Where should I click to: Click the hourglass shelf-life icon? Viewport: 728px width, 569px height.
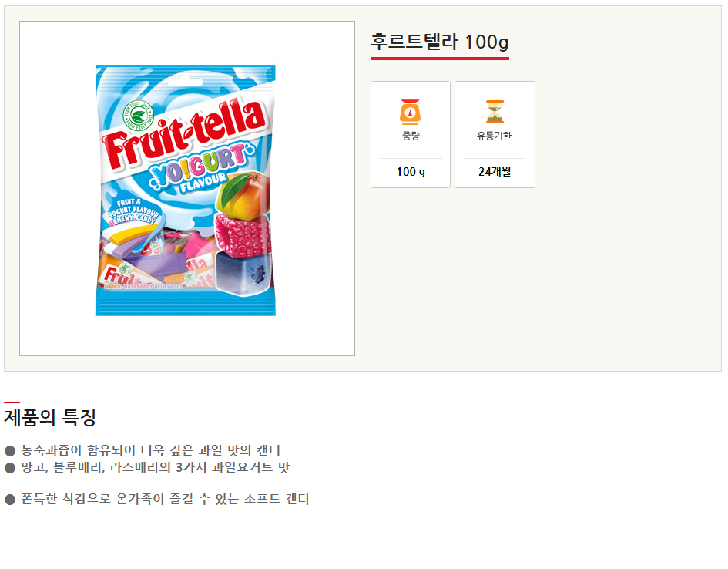494,112
